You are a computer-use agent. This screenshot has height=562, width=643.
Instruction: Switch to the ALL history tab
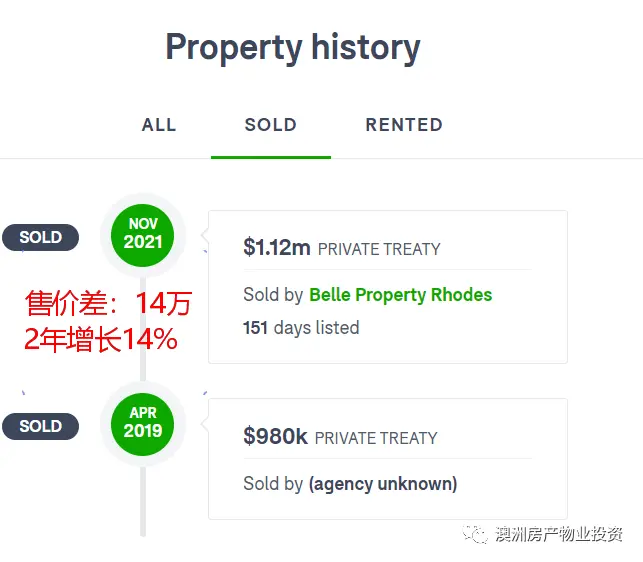(159, 125)
